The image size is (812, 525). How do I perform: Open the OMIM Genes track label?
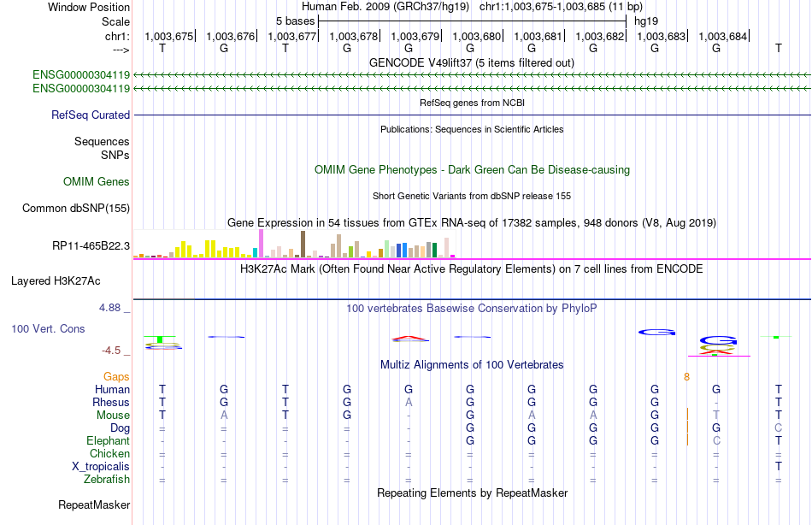97,181
